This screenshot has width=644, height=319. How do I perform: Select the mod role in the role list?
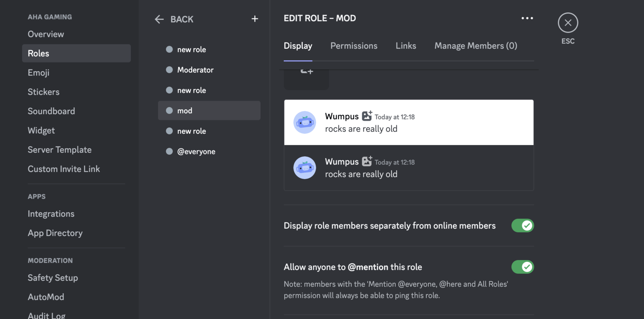click(x=209, y=110)
